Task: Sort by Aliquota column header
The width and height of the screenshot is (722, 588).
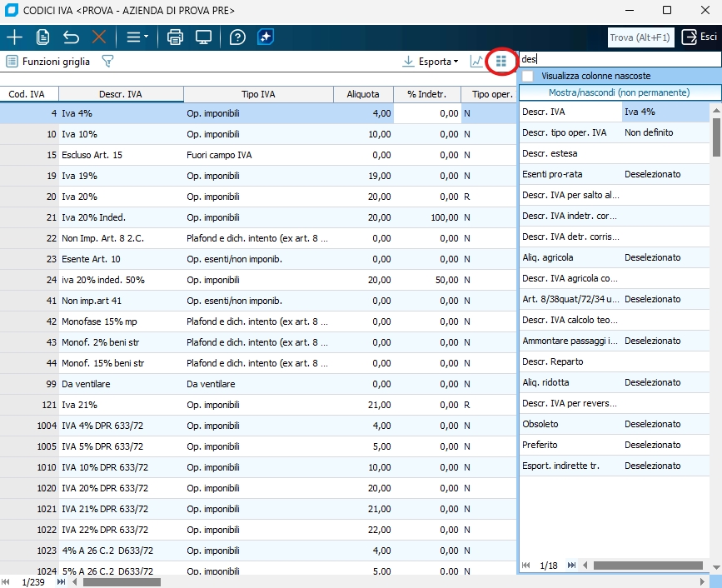Action: 363,94
